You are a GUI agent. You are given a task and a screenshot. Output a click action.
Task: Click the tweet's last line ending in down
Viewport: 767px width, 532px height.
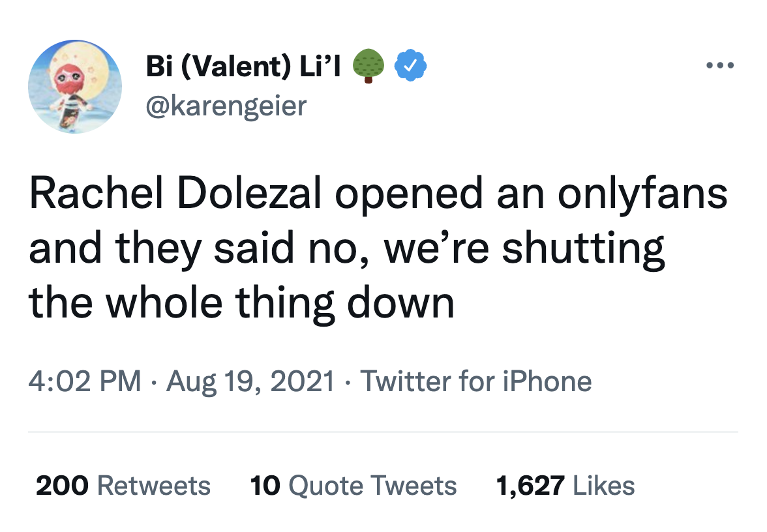[241, 303]
